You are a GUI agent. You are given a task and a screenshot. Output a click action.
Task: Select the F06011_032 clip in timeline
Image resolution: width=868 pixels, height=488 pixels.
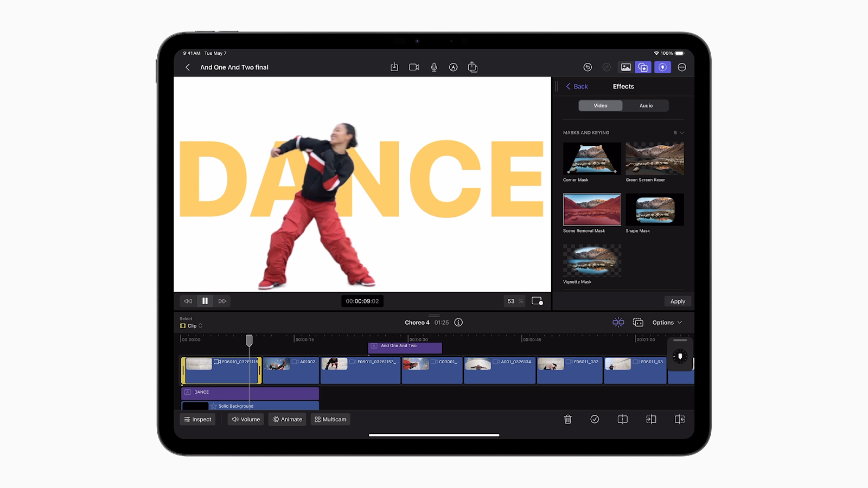(x=570, y=370)
